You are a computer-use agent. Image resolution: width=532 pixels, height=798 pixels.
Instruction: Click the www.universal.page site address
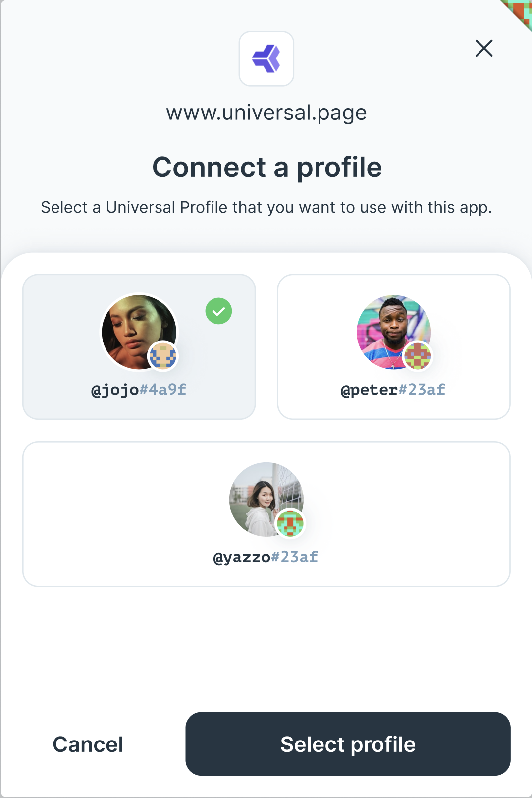tap(266, 113)
